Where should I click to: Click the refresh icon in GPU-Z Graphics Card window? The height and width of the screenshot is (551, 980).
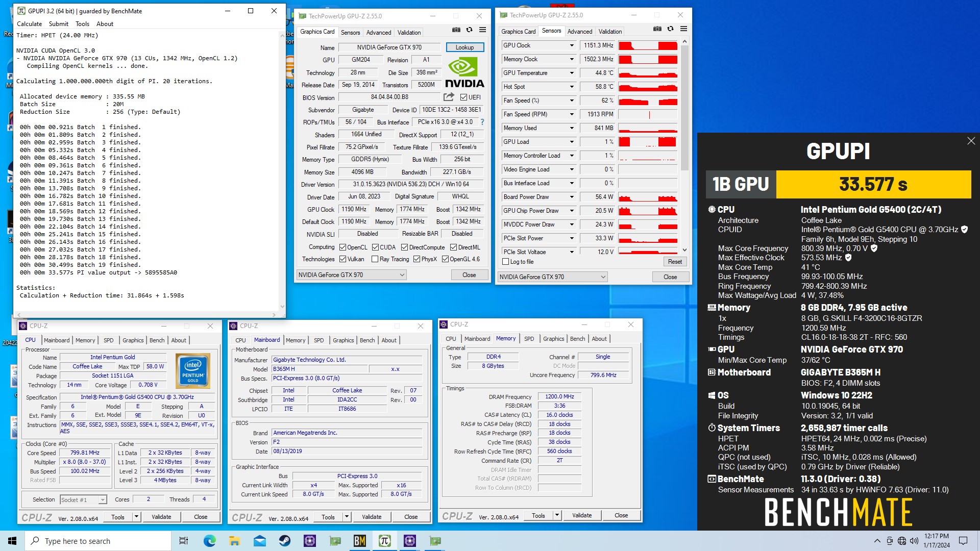470,30
